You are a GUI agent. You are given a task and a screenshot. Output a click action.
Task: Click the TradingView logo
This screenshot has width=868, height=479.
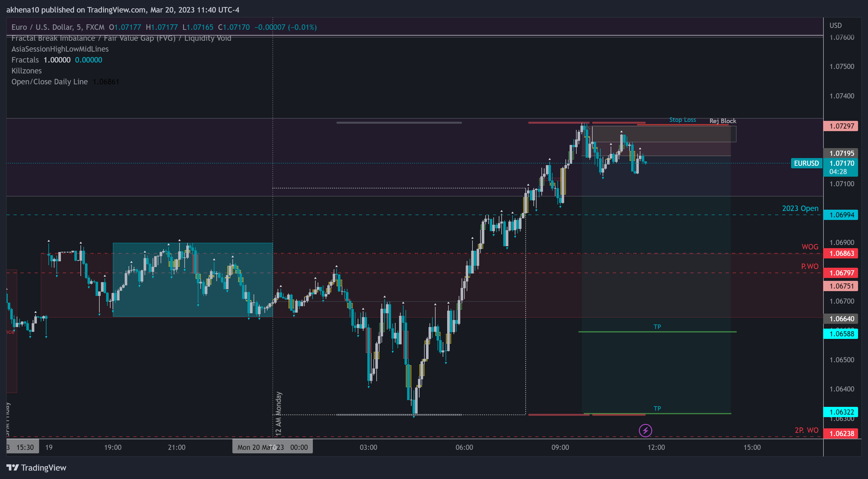coord(37,467)
